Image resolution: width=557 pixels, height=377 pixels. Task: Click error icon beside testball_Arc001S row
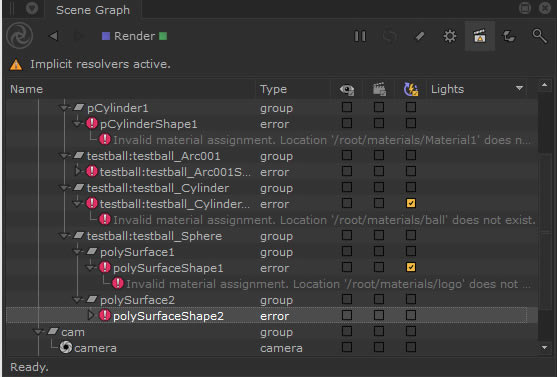(92, 171)
